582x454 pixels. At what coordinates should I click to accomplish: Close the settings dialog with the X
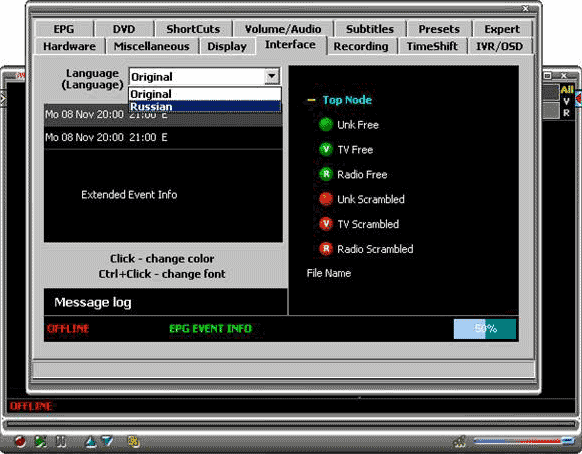[526, 8]
